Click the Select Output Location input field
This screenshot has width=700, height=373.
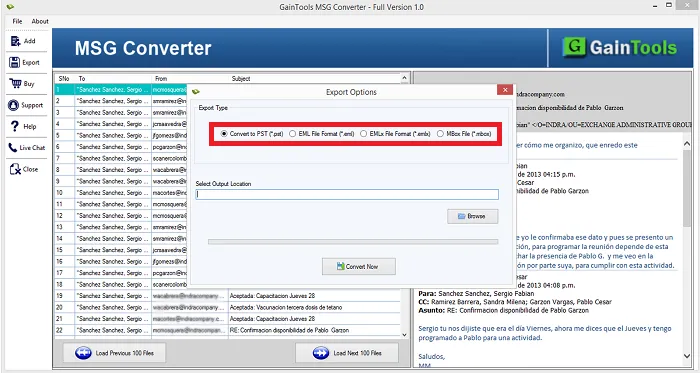pos(347,195)
